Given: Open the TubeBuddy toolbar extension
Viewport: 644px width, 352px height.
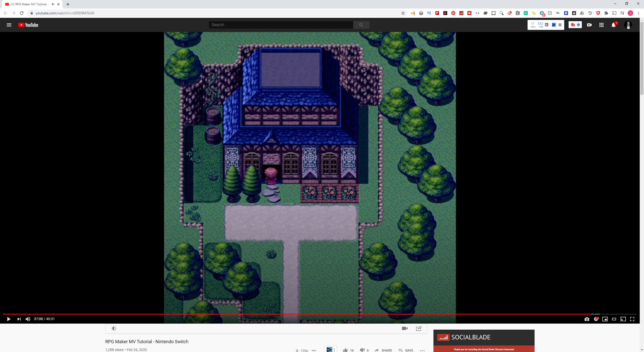Looking at the screenshot, I should click(469, 13).
